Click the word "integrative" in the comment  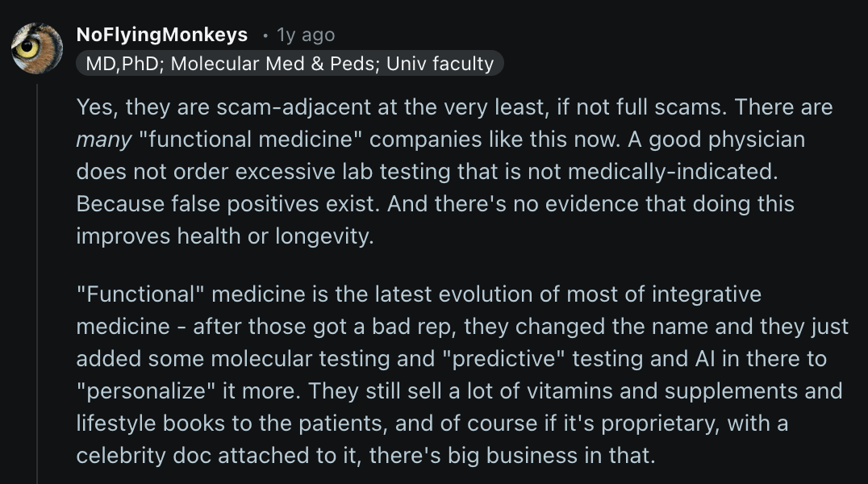[707, 294]
